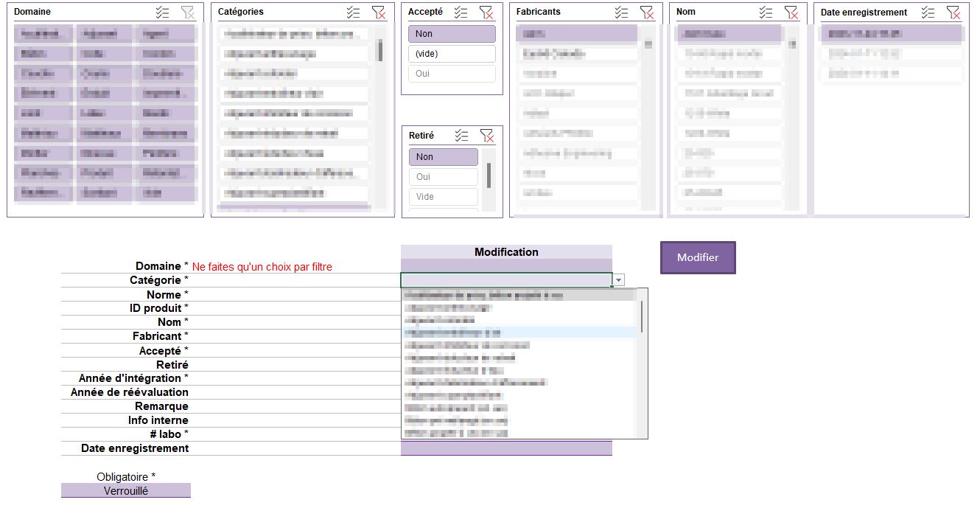Click the Retiré slicer scrollbar

click(489, 174)
